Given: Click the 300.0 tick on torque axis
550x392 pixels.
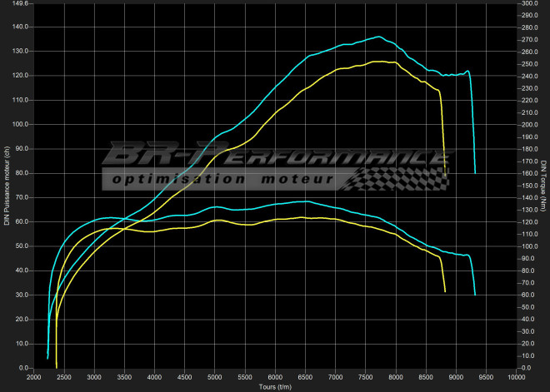Looking at the screenshot, I should point(530,4).
